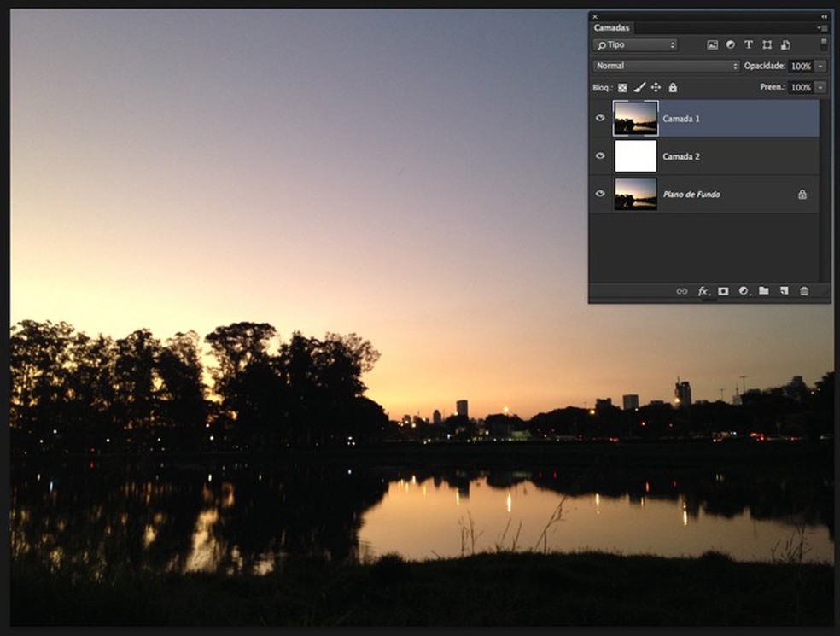Filter for type layers (T icon)
Viewport: 840px width, 636px height.
coord(749,44)
